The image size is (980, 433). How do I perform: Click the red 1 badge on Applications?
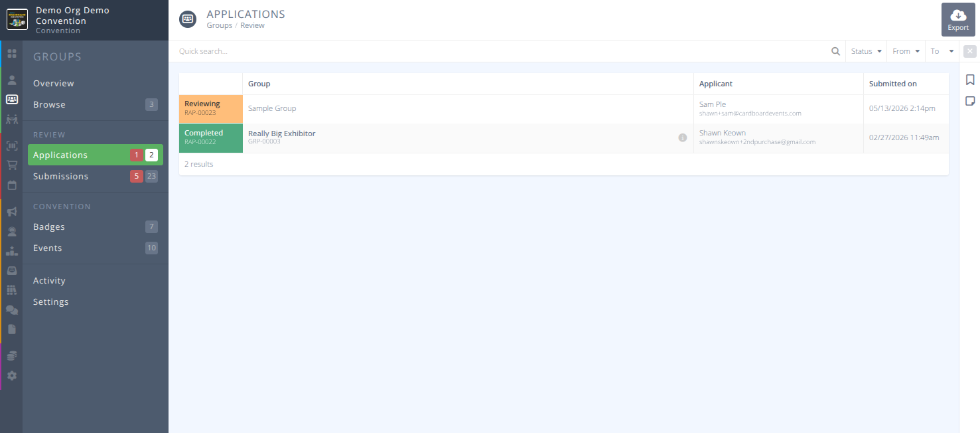(137, 155)
